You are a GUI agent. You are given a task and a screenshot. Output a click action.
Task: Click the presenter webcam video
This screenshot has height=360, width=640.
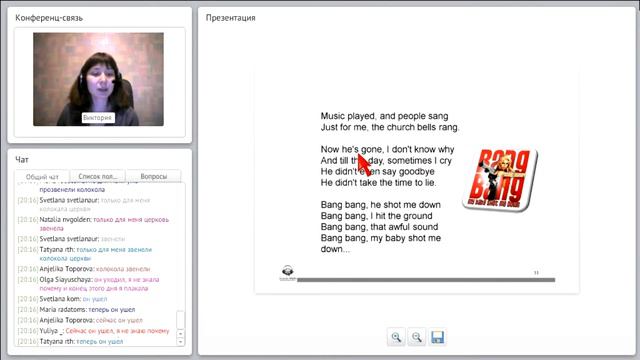(x=98, y=79)
